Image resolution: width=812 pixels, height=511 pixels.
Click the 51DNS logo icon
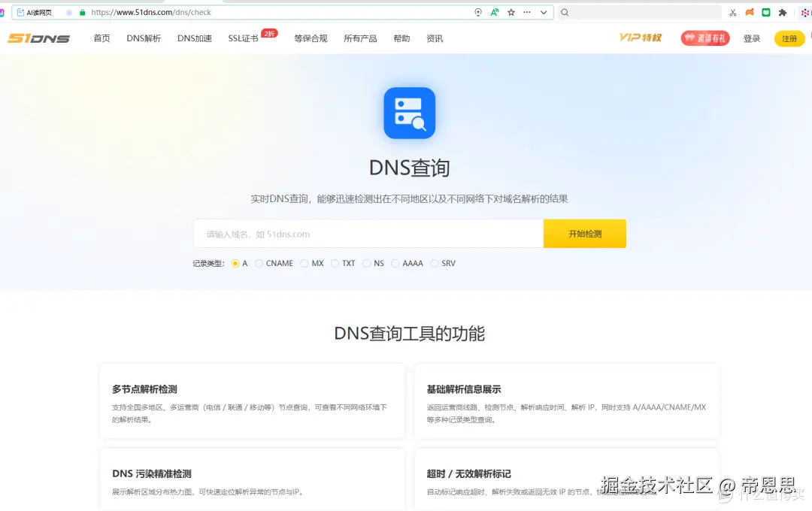click(x=39, y=38)
